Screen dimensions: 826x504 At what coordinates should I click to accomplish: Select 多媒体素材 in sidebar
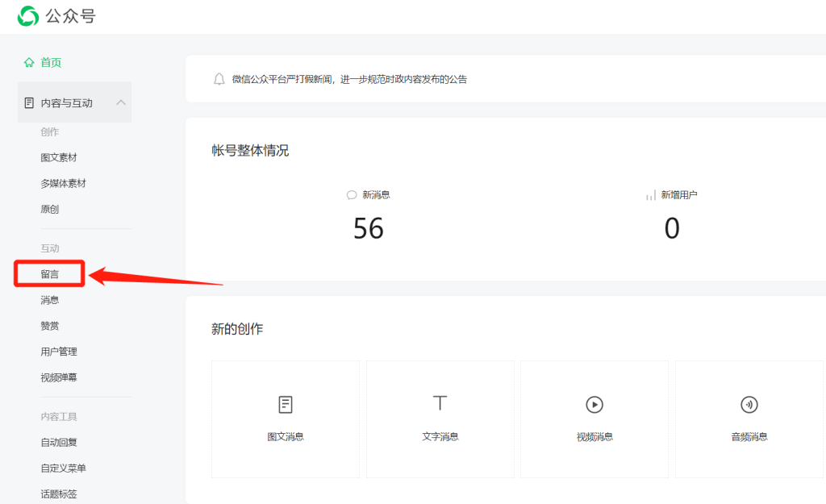click(x=63, y=184)
